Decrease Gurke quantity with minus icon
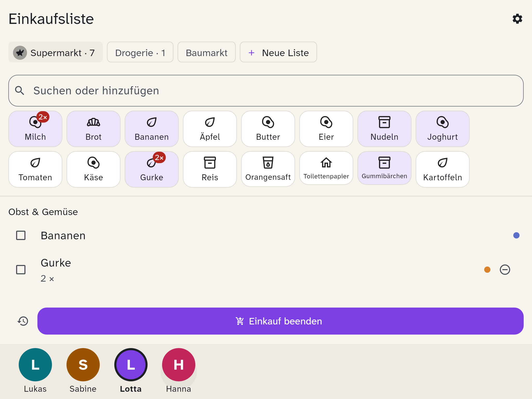532x399 pixels. tap(505, 270)
